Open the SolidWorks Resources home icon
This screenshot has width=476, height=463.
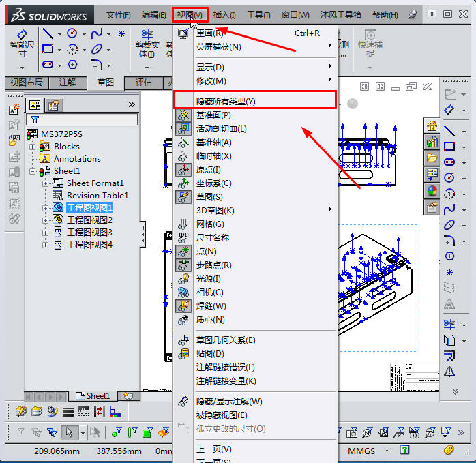[432, 125]
